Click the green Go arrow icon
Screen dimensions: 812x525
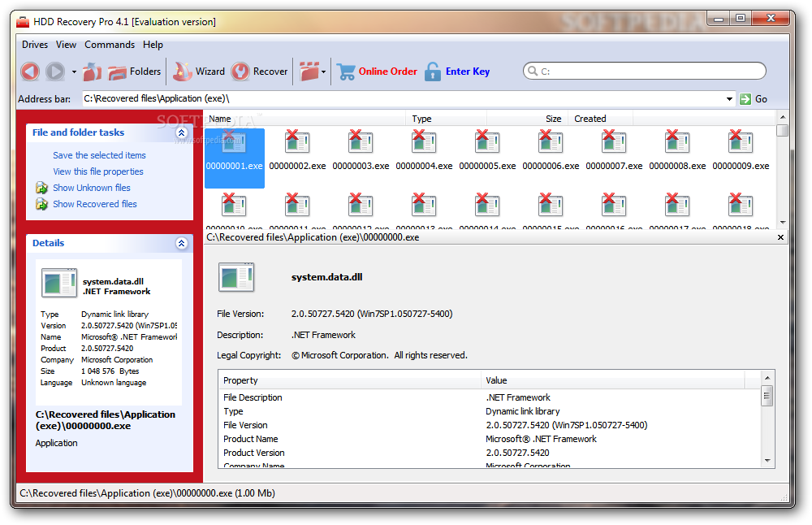tap(745, 99)
